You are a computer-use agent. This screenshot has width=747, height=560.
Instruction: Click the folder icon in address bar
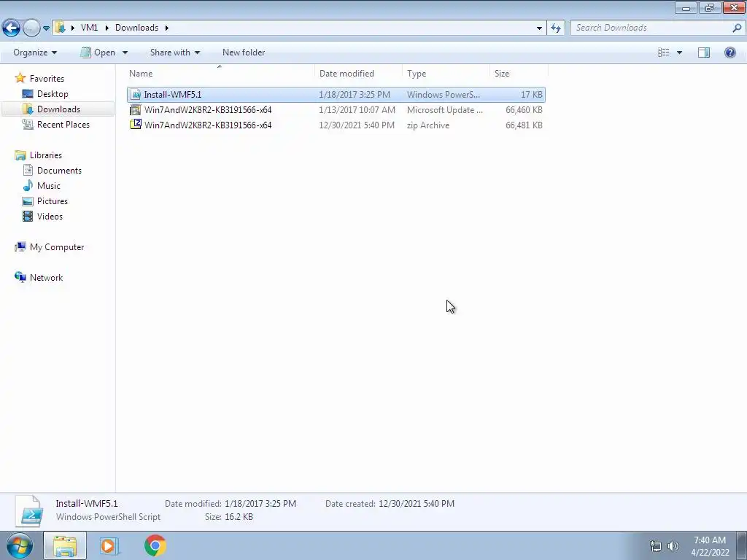pyautogui.click(x=60, y=28)
